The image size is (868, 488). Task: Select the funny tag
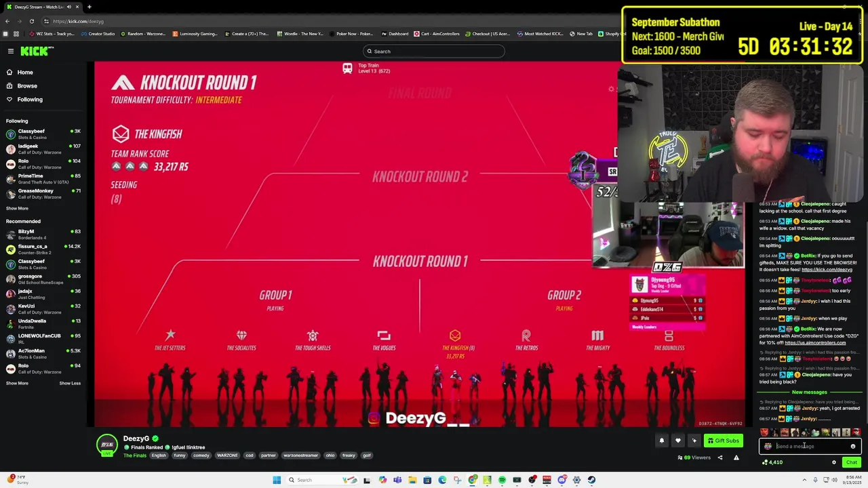click(x=179, y=455)
